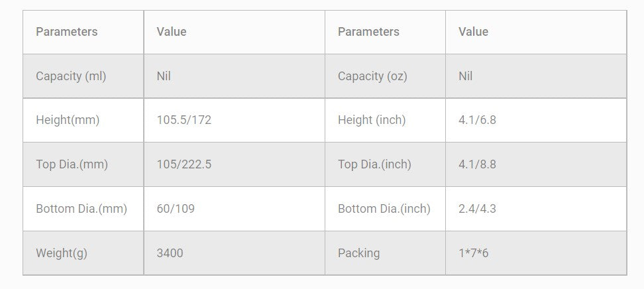
Task: Select the 60/109 bottom diameter value
Action: (176, 209)
